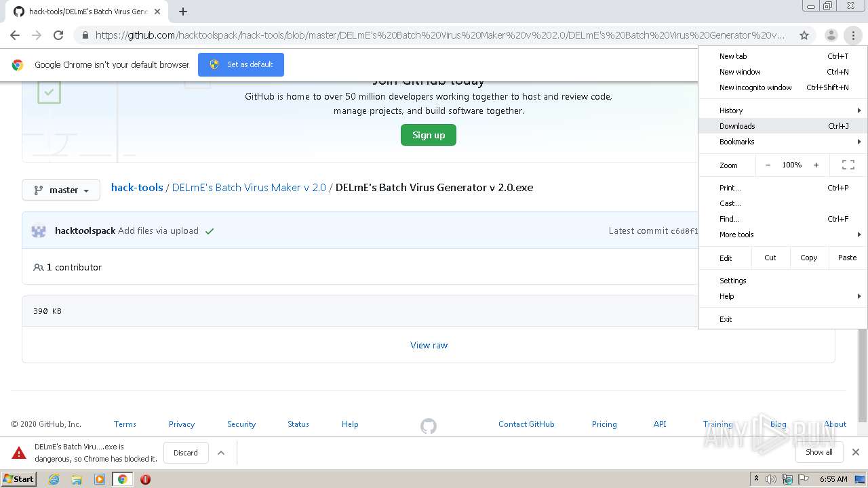The height and width of the screenshot is (488, 868).
Task: Expand the blocked download options arrow
Action: 221,453
